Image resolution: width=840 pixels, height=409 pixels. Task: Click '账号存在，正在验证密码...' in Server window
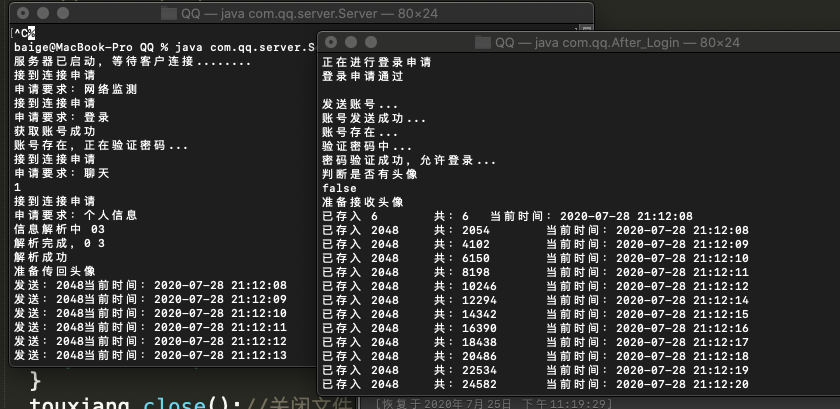(x=101, y=145)
